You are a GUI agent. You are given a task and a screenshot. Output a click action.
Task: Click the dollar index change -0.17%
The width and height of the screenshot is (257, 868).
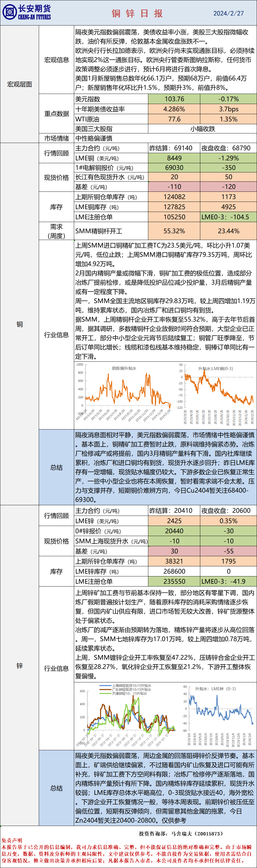228,99
